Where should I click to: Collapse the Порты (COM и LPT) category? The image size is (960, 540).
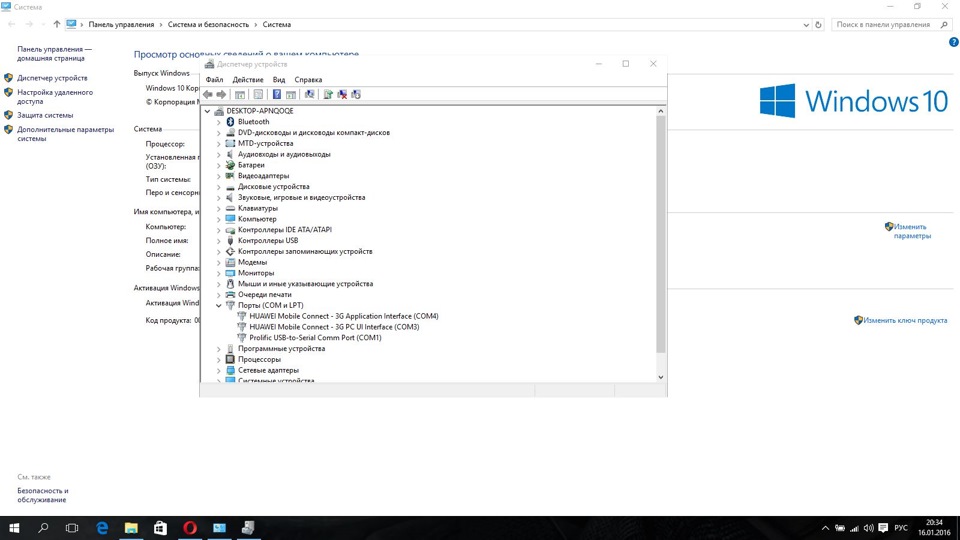click(219, 306)
